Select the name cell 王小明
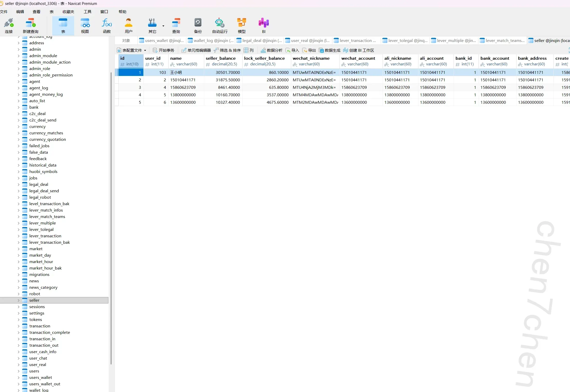The width and height of the screenshot is (570, 392). tap(186, 72)
